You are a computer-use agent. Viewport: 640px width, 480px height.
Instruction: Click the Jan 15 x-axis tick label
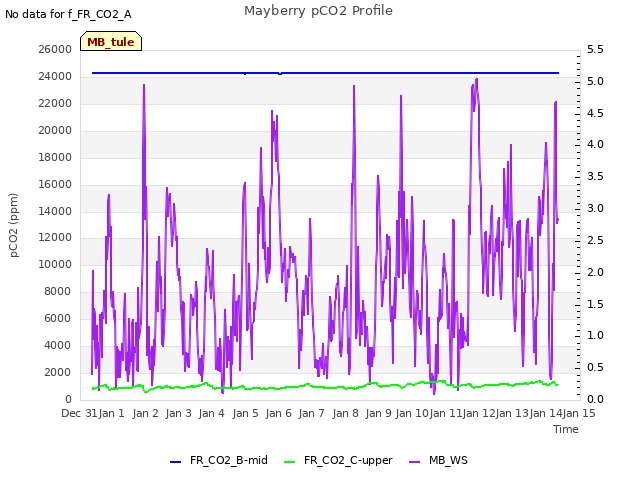coord(579,413)
